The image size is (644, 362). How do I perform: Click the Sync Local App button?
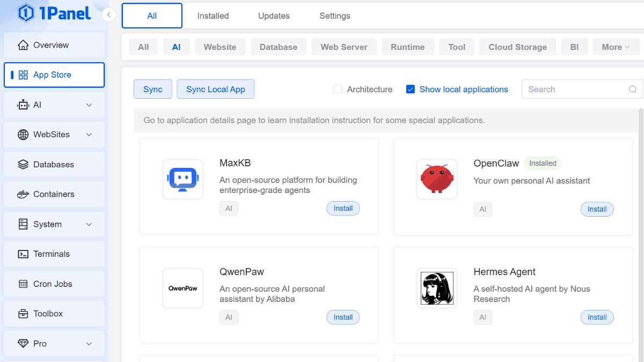pos(216,89)
